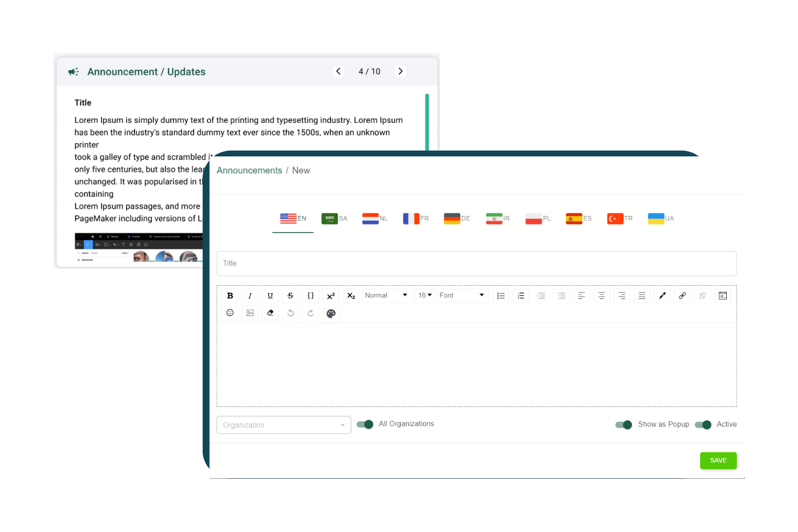
Task: Underline the selected text
Action: click(270, 296)
